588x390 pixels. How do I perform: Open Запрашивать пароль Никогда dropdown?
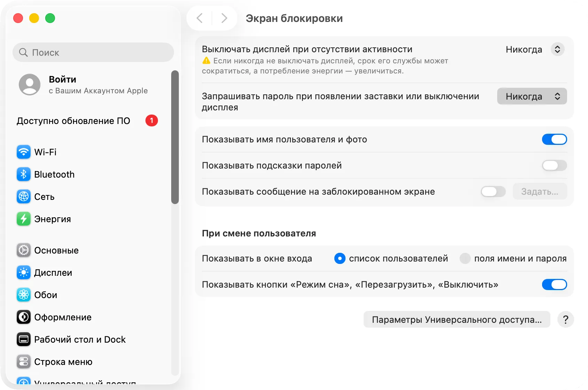[x=532, y=96]
